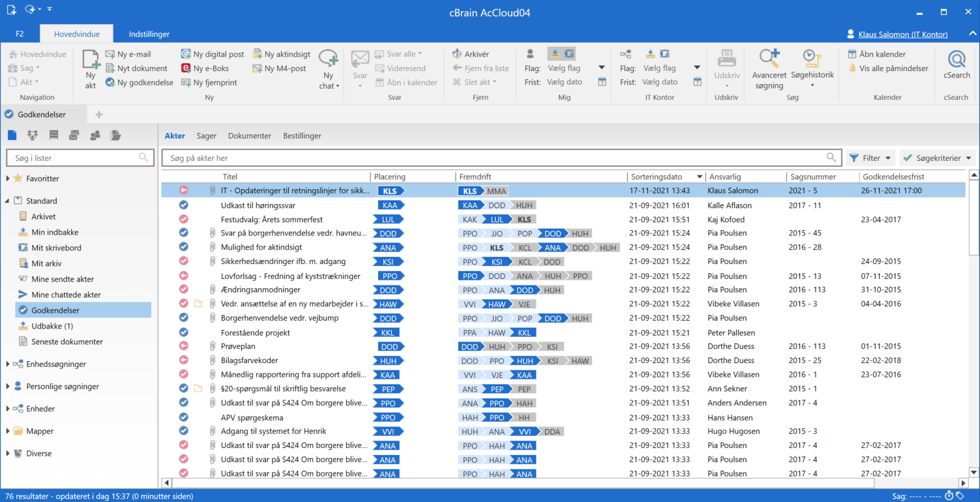Add a new tab with the plus button

click(x=99, y=115)
